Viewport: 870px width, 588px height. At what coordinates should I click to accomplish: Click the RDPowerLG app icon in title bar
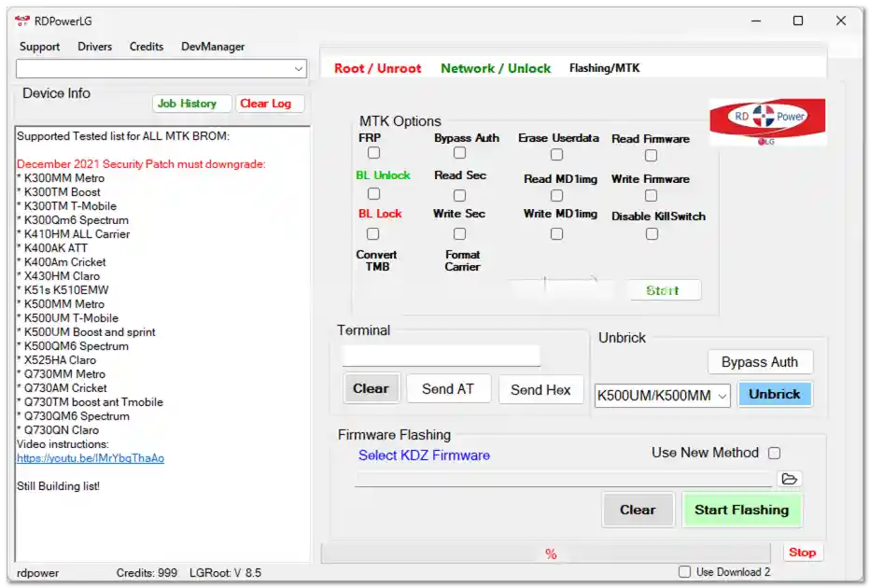[22, 21]
